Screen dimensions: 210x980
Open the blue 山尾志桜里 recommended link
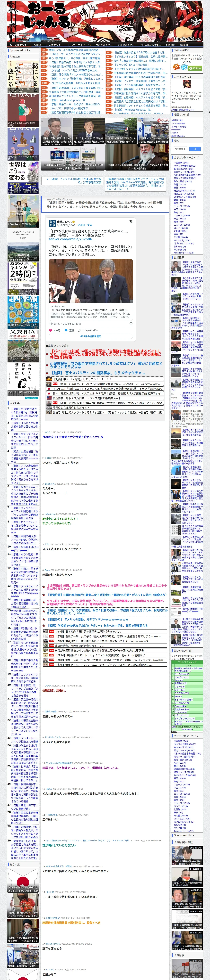pyautogui.click(x=106, y=365)
